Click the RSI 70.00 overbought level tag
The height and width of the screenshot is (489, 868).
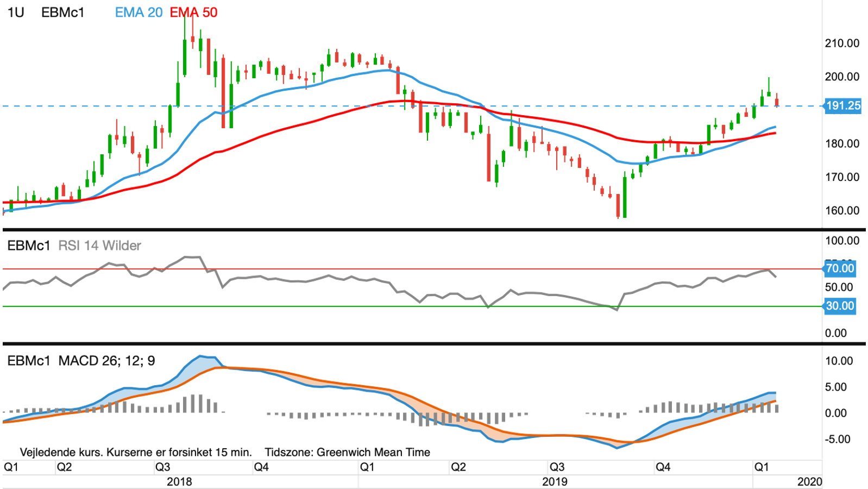[x=840, y=268]
